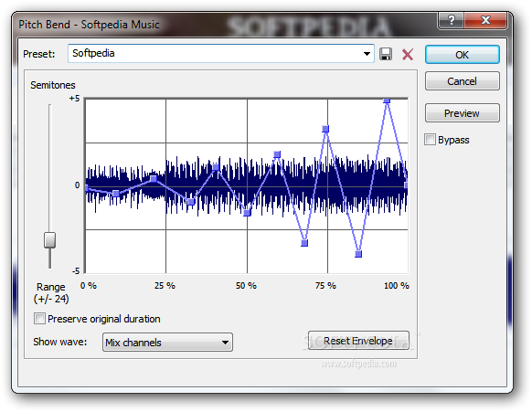This screenshot has height=412, width=532.
Task: Click the Range slider thumb
Action: pyautogui.click(x=50, y=239)
